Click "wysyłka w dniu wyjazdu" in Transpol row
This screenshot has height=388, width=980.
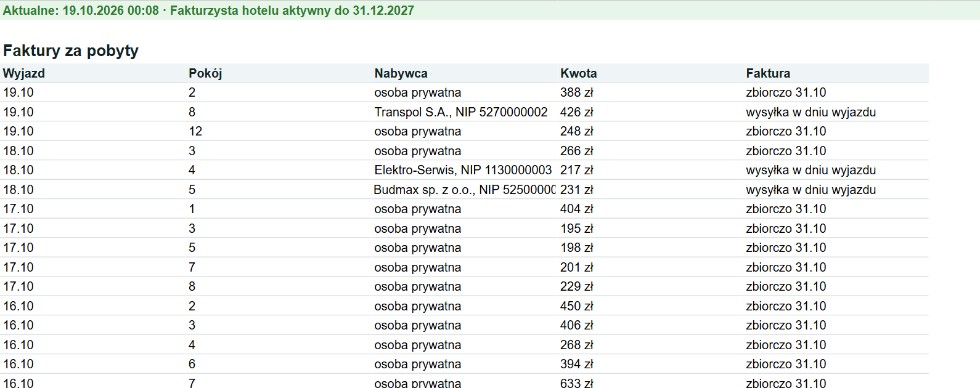811,112
